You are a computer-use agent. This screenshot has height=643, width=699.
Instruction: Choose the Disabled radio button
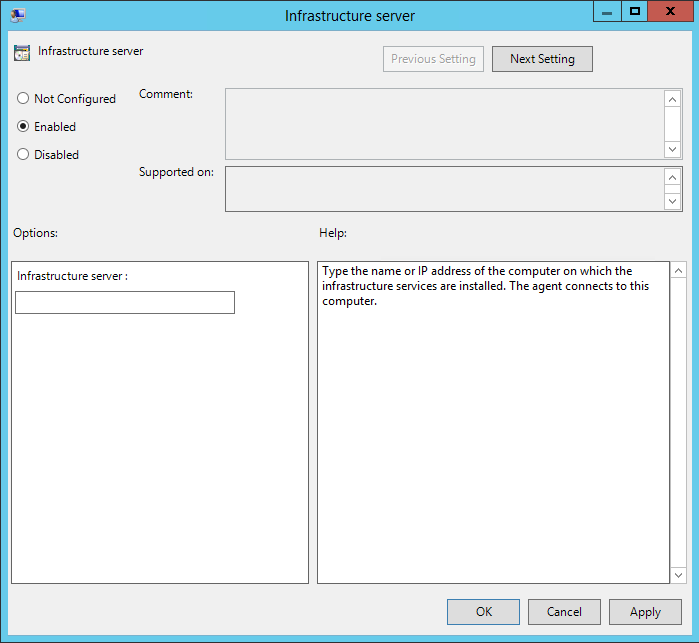[x=23, y=155]
